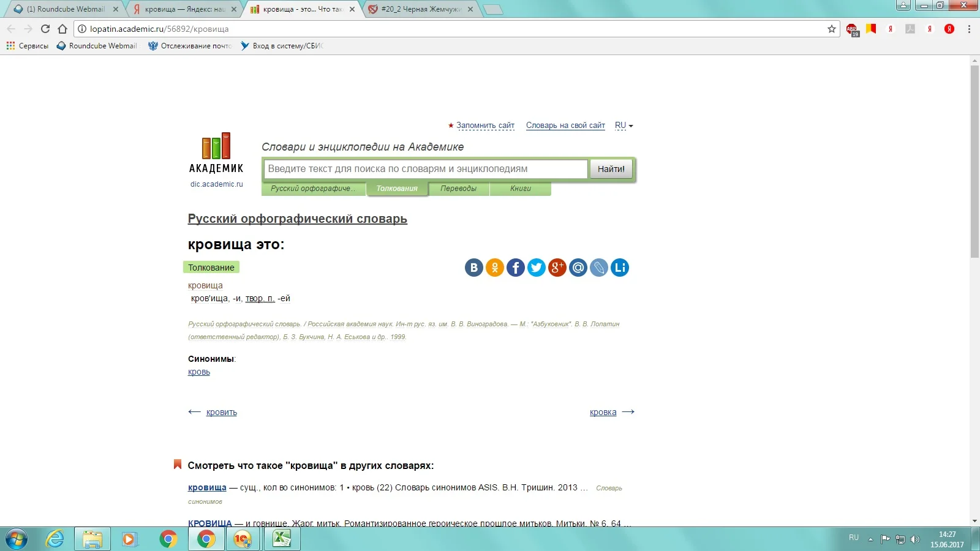Open the кровь synonym link
Screen dimensions: 980x551
pos(199,372)
